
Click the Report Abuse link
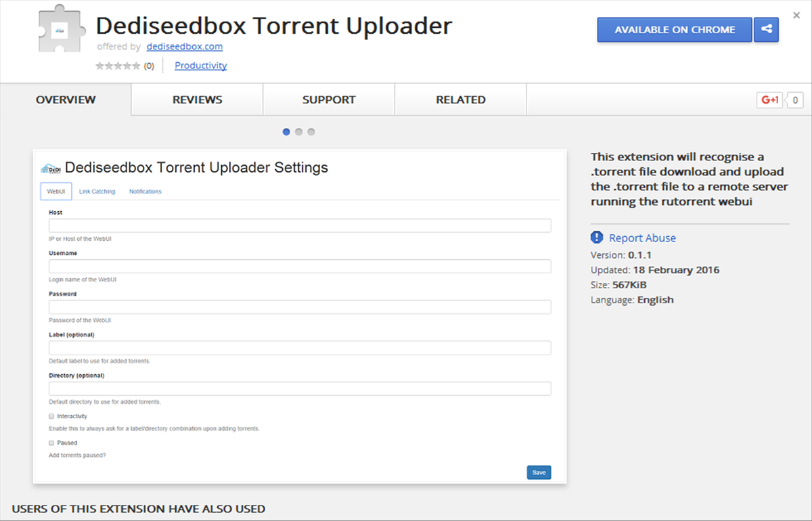coord(642,238)
